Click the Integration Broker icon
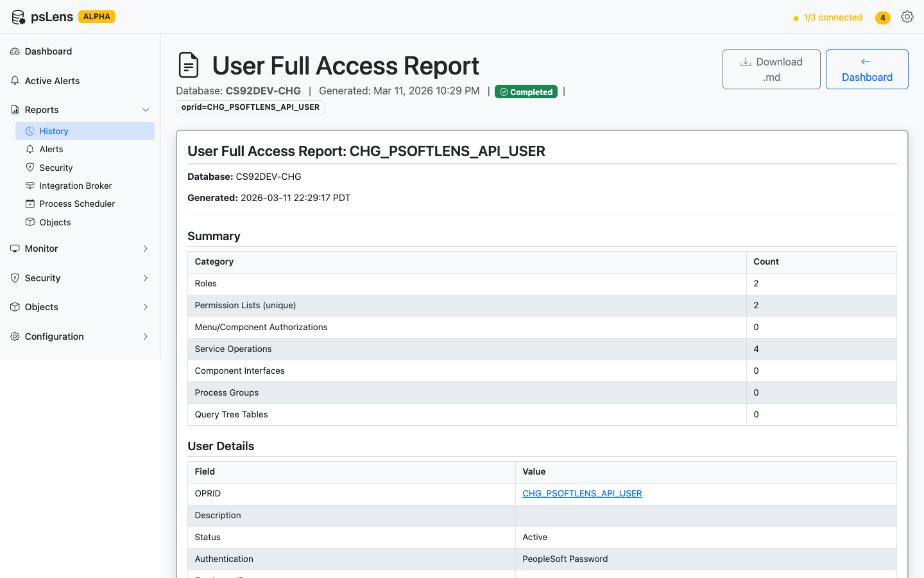The height and width of the screenshot is (578, 924). click(x=30, y=186)
